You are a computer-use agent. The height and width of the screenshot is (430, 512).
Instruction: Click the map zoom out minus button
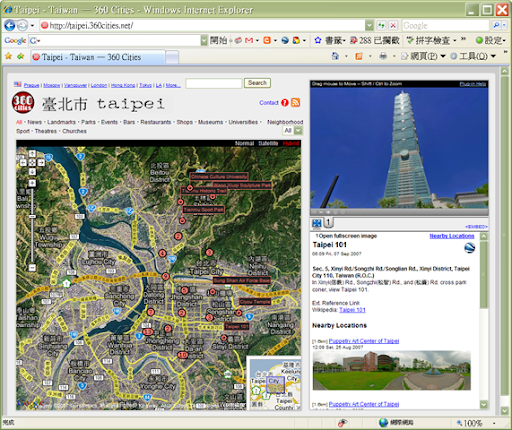tap(32, 267)
